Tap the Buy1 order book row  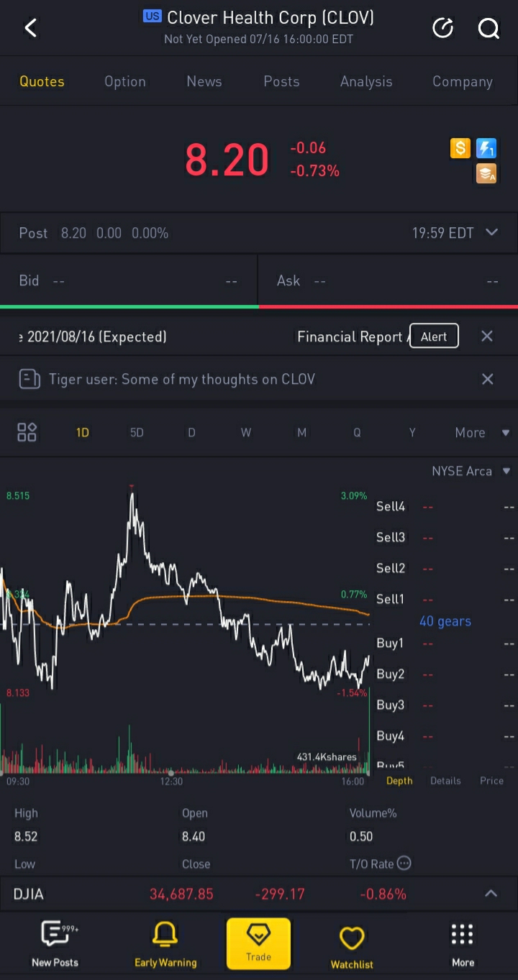click(x=445, y=643)
